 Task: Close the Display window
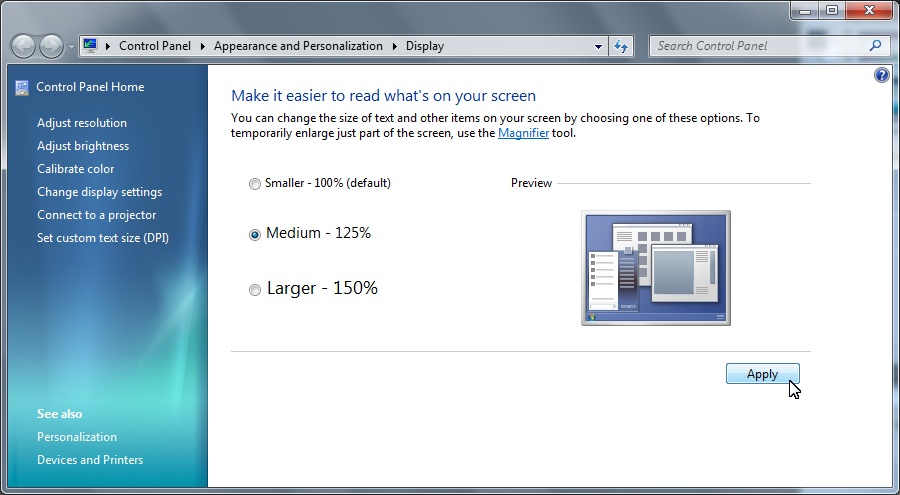point(869,10)
